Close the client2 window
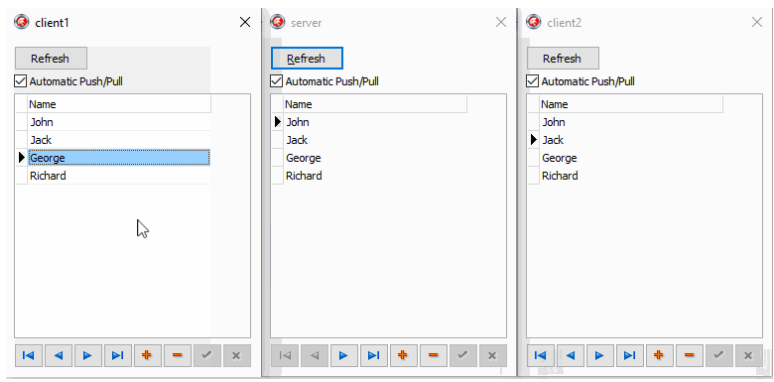This screenshot has width=774, height=382. point(757,22)
